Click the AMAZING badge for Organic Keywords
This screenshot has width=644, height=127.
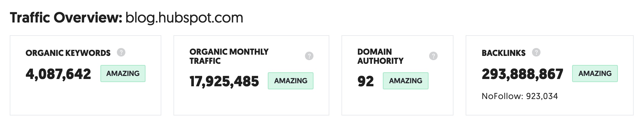coord(123,74)
